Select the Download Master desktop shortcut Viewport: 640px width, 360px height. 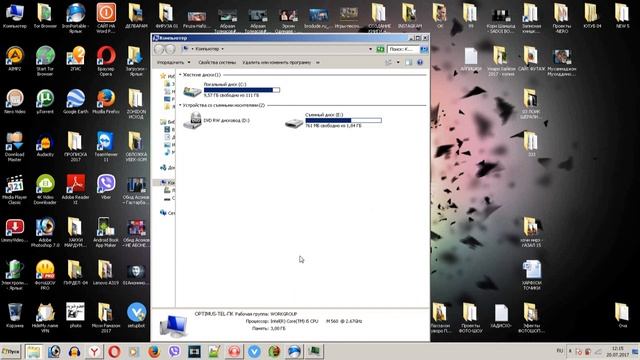pyautogui.click(x=14, y=147)
